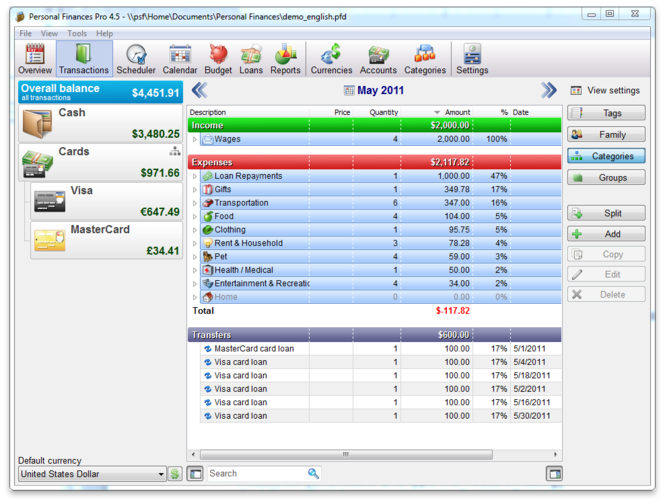The image size is (665, 504).
Task: Expand the Wages income row
Action: point(195,139)
